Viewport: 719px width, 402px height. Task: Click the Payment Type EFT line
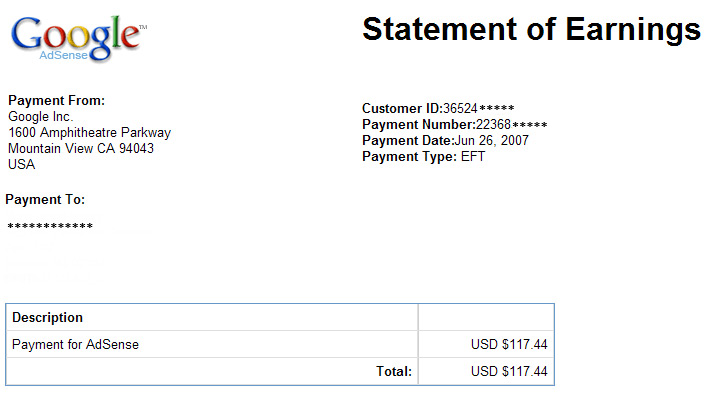click(x=424, y=157)
